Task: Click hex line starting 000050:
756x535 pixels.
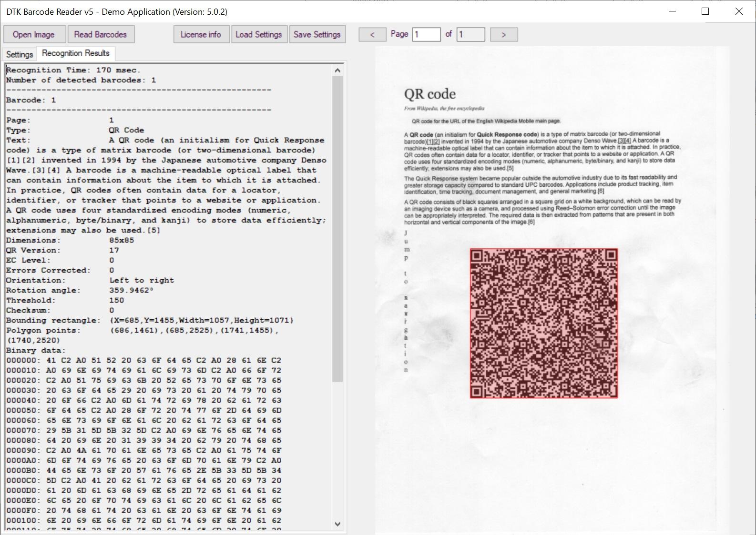Action: 143,410
